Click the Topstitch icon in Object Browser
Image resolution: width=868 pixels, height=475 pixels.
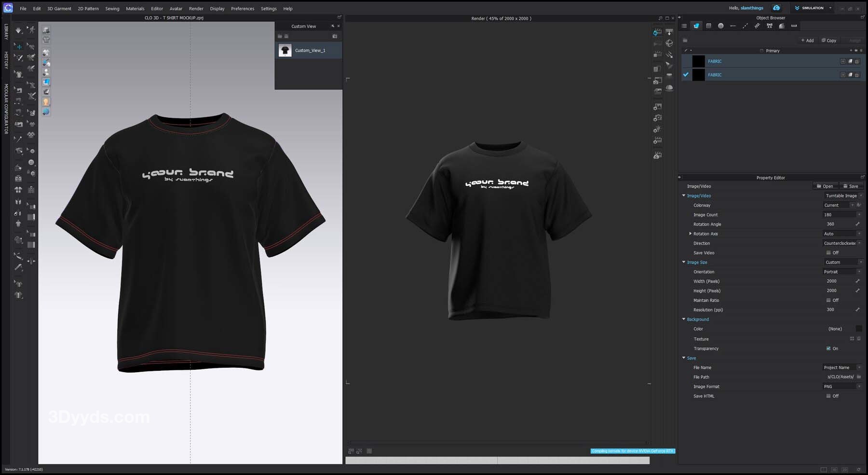745,26
